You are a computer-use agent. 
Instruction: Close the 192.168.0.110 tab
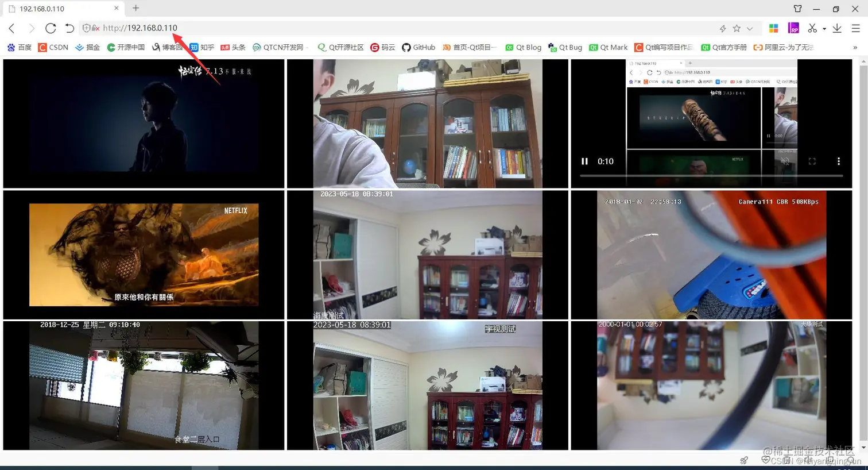pos(117,8)
